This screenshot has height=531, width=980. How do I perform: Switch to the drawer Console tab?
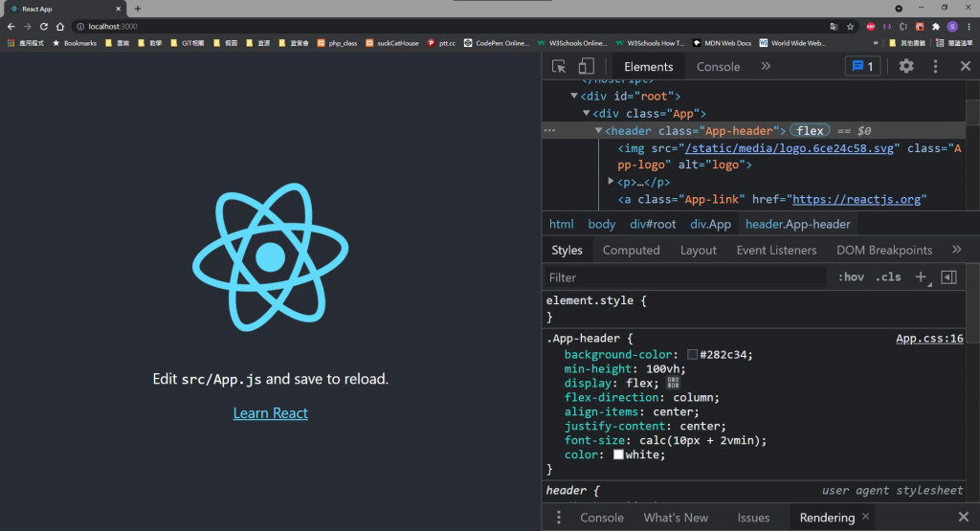point(601,518)
